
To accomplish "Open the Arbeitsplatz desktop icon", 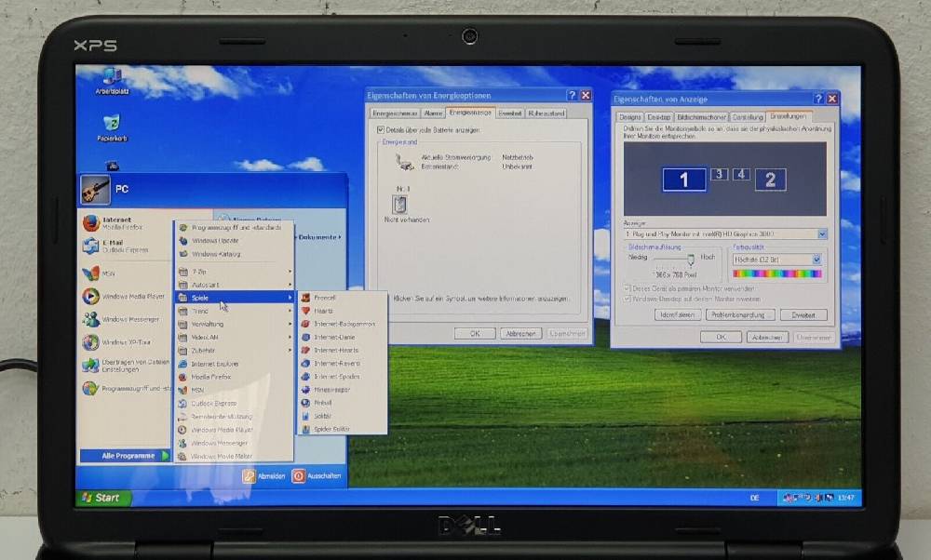I will 113,81.
